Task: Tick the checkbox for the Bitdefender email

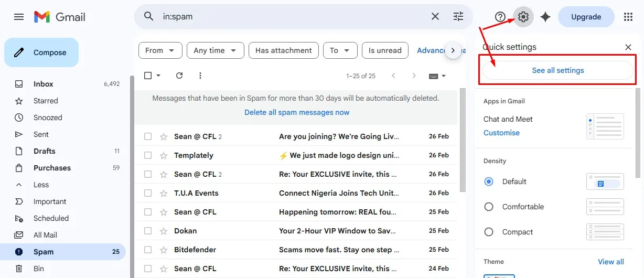Action: [148, 250]
